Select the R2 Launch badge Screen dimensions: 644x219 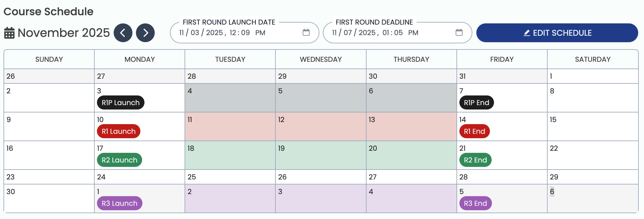pyautogui.click(x=119, y=160)
